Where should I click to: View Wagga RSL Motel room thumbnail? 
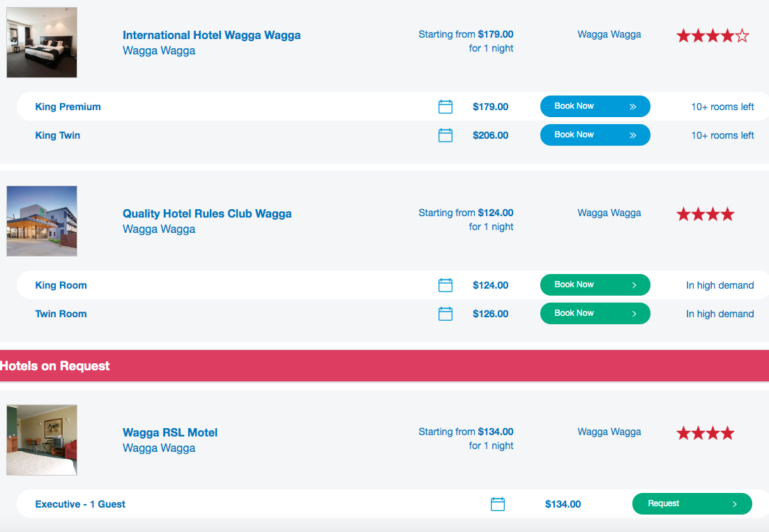click(42, 440)
